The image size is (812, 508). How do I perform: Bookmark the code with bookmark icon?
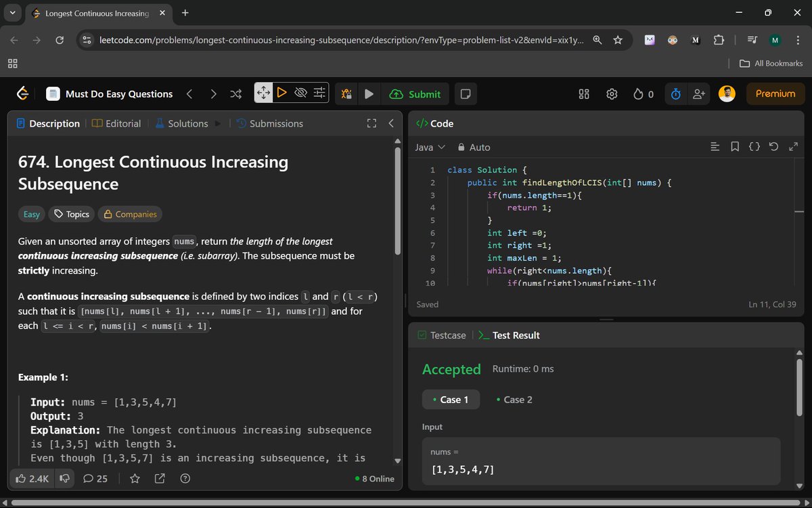click(x=735, y=147)
